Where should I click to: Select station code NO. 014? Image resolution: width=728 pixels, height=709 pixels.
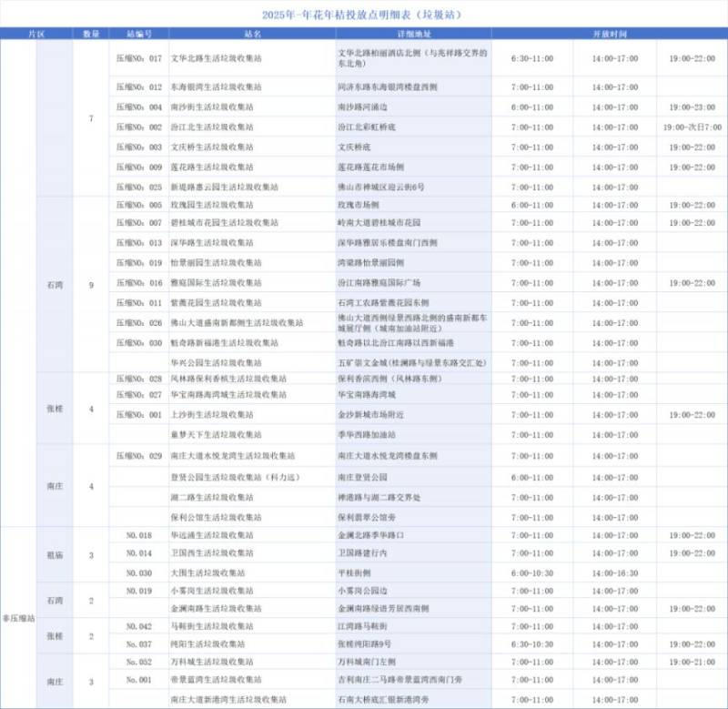(139, 553)
